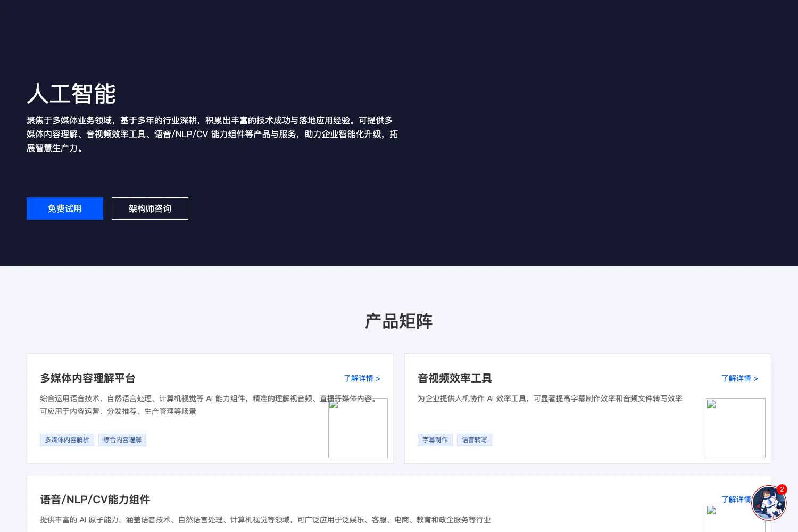Screen dimensions: 798x532
Task: Click the 架构师咨询 button
Action: point(150,209)
